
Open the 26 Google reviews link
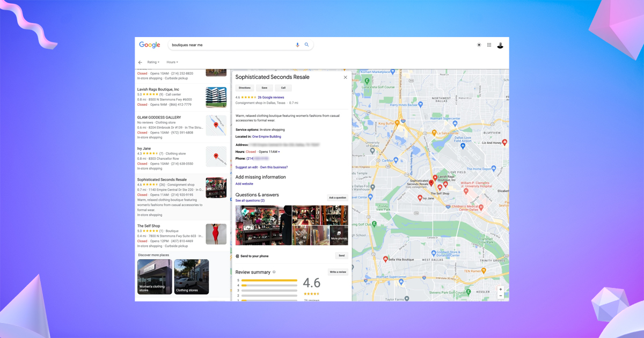[x=271, y=97]
